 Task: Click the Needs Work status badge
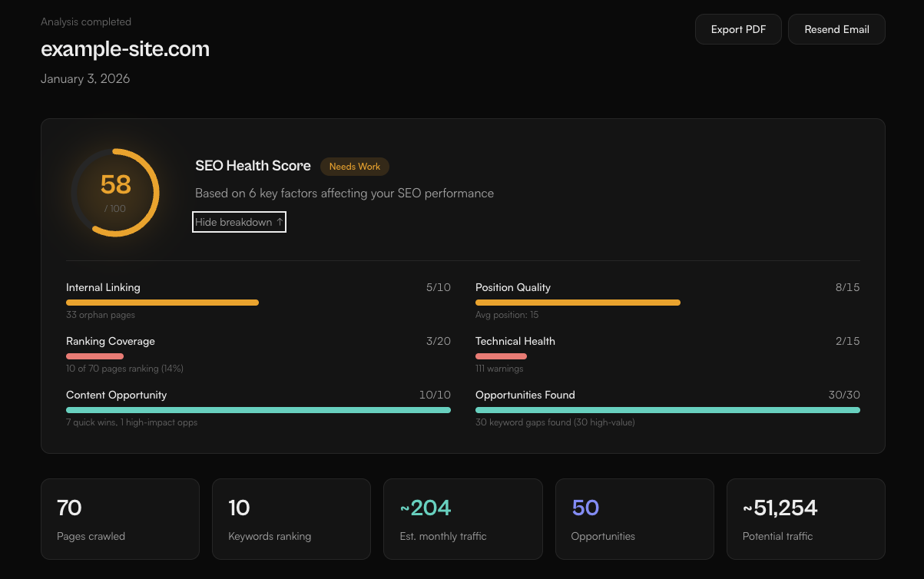click(355, 167)
